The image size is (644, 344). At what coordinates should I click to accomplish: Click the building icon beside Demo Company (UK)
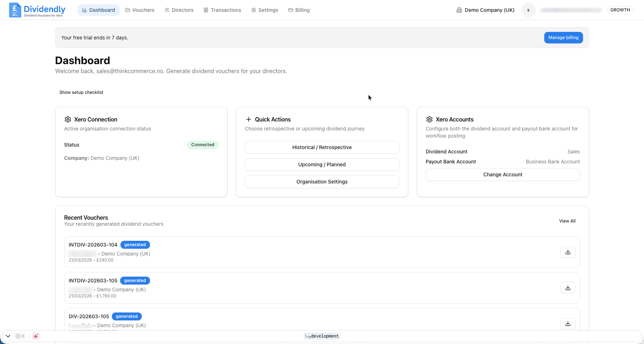459,10
